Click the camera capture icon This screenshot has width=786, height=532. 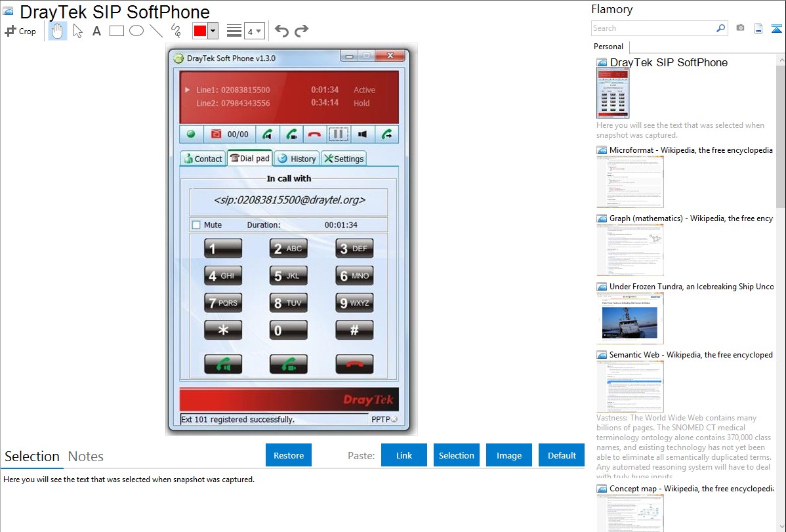(740, 28)
